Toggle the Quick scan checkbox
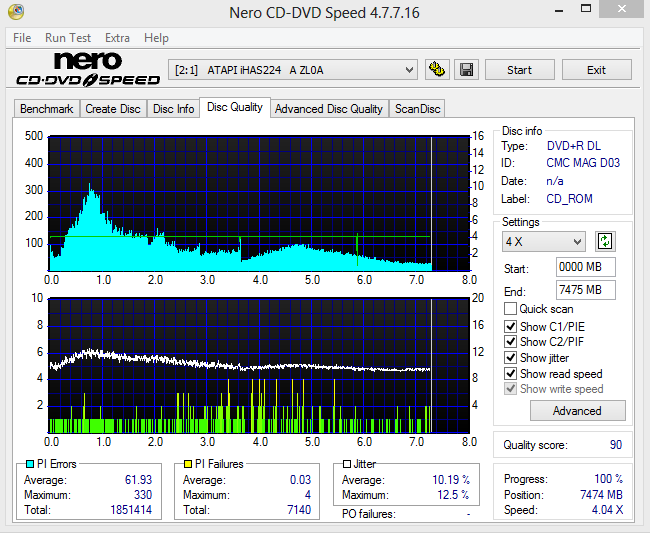 pyautogui.click(x=510, y=309)
